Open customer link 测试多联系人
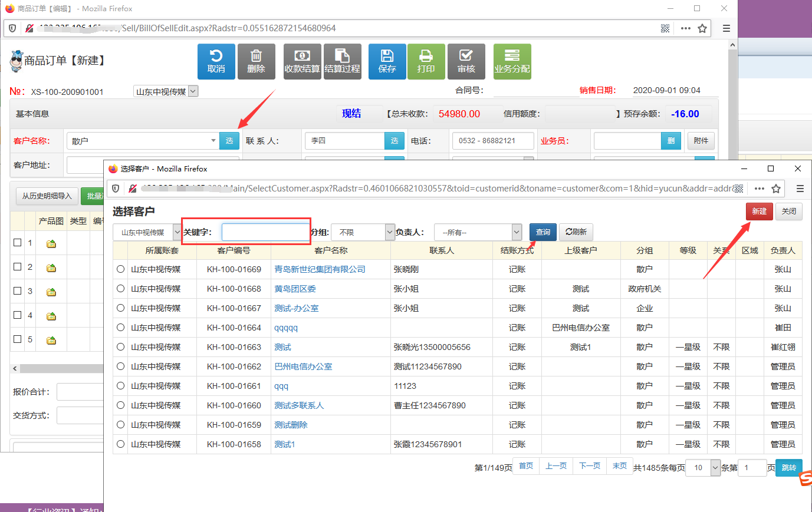 (299, 405)
